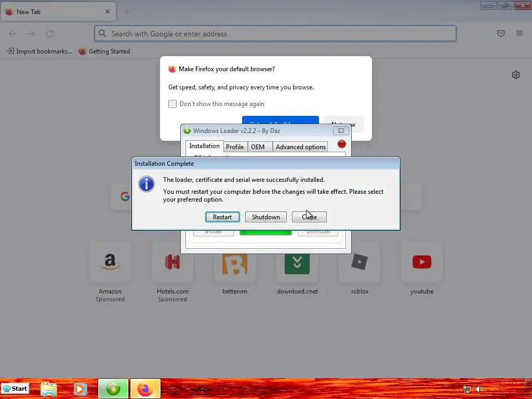Click the Windows Loader title bar icon
Screen dimensions: 532x399
187,130
